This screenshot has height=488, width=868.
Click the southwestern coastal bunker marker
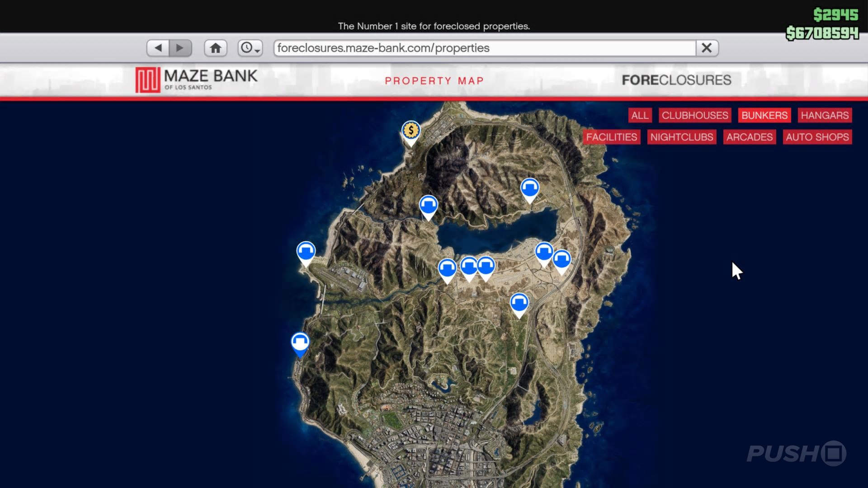click(x=300, y=343)
